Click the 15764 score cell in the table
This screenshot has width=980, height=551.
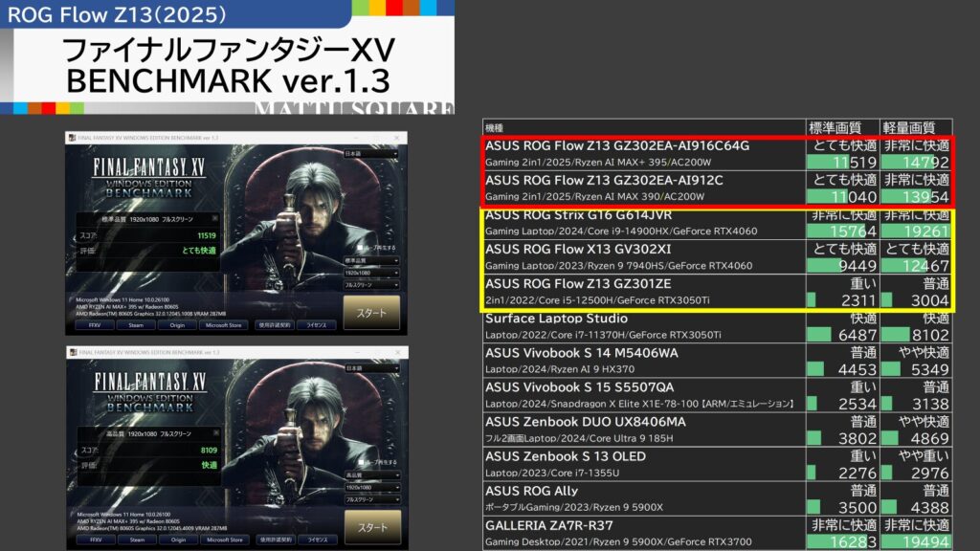842,231
